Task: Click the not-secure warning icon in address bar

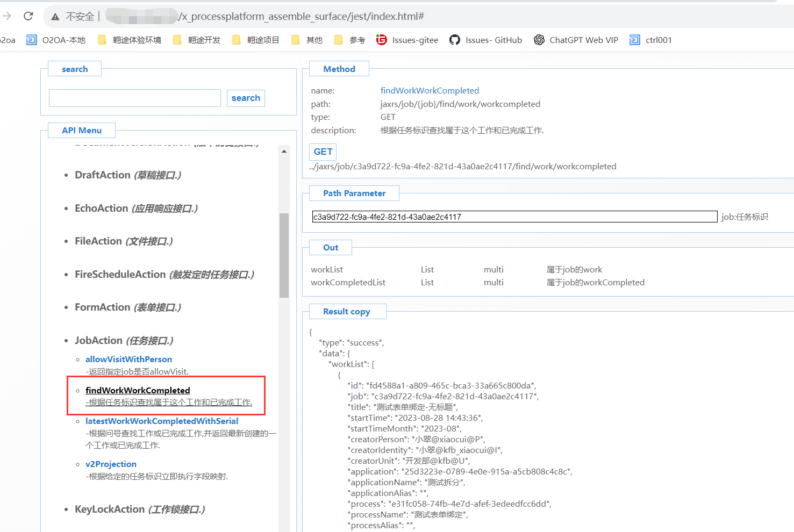Action: pyautogui.click(x=55, y=17)
